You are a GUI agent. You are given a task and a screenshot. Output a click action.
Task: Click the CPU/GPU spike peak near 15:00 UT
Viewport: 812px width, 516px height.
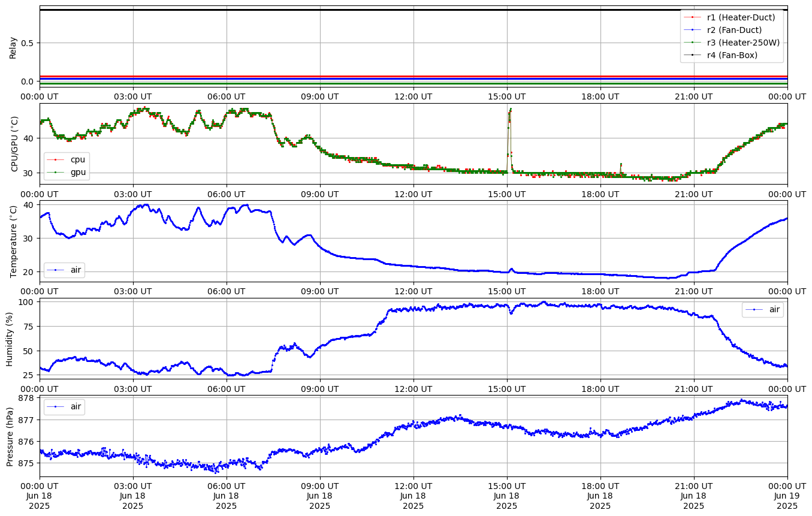(x=510, y=109)
